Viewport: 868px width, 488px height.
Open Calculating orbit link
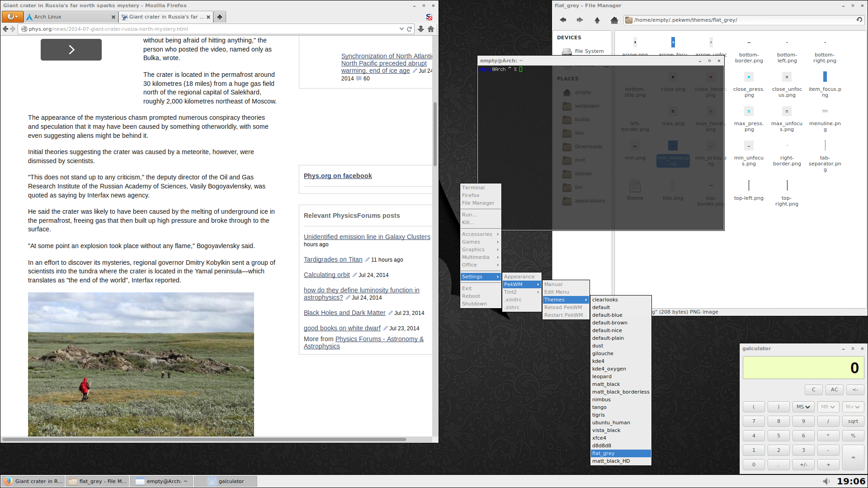coord(326,275)
